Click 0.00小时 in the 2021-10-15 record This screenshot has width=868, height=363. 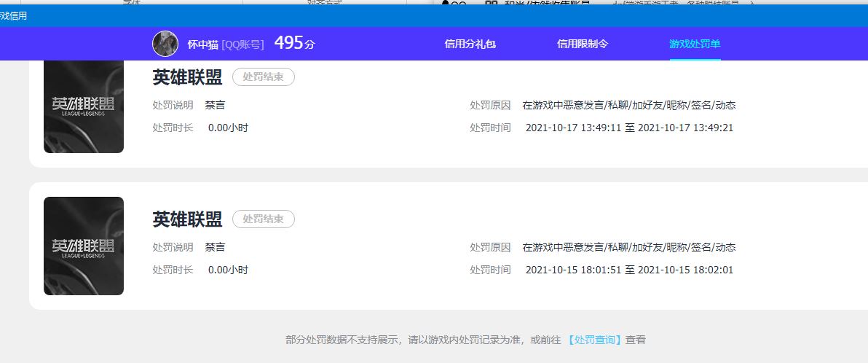(228, 270)
